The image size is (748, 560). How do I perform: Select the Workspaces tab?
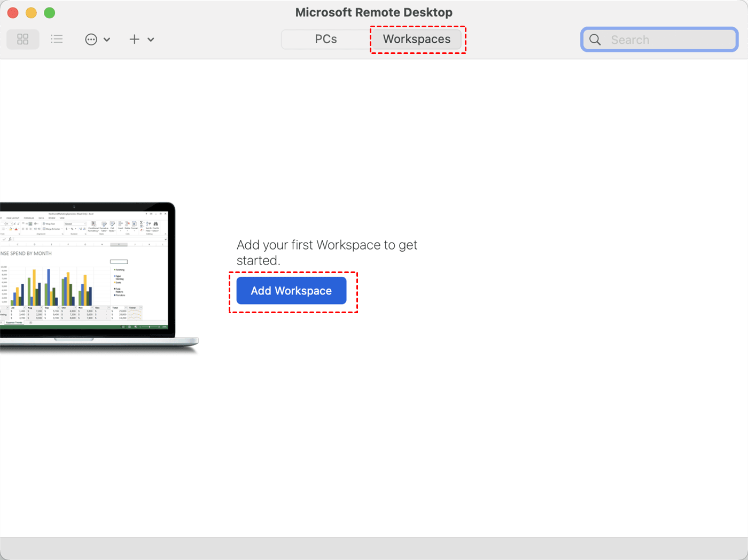(416, 40)
